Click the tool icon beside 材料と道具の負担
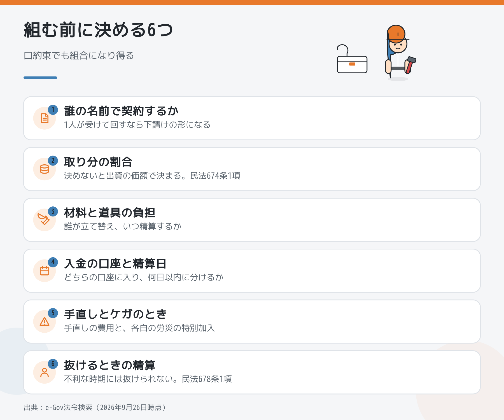The image size is (504, 420). click(x=44, y=220)
